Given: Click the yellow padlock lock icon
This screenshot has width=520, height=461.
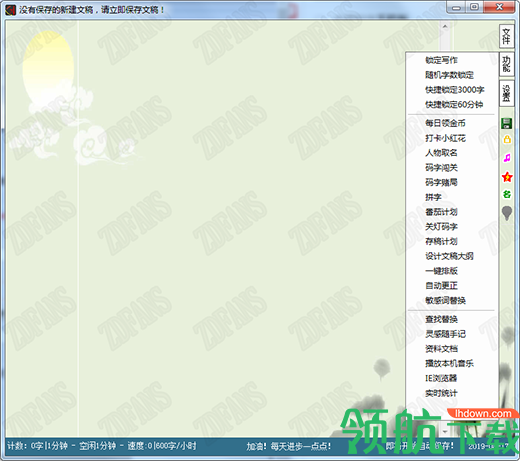Looking at the screenshot, I should pos(507,139).
